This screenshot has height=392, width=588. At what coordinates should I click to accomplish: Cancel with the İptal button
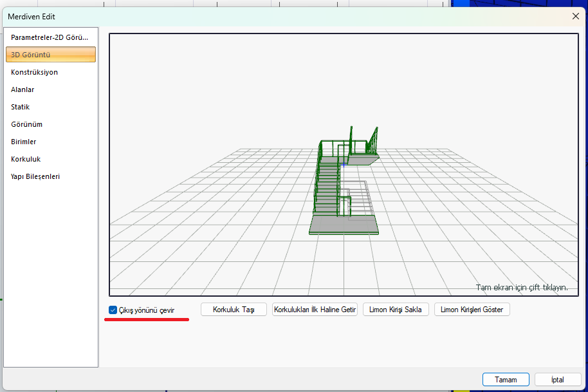(558, 380)
